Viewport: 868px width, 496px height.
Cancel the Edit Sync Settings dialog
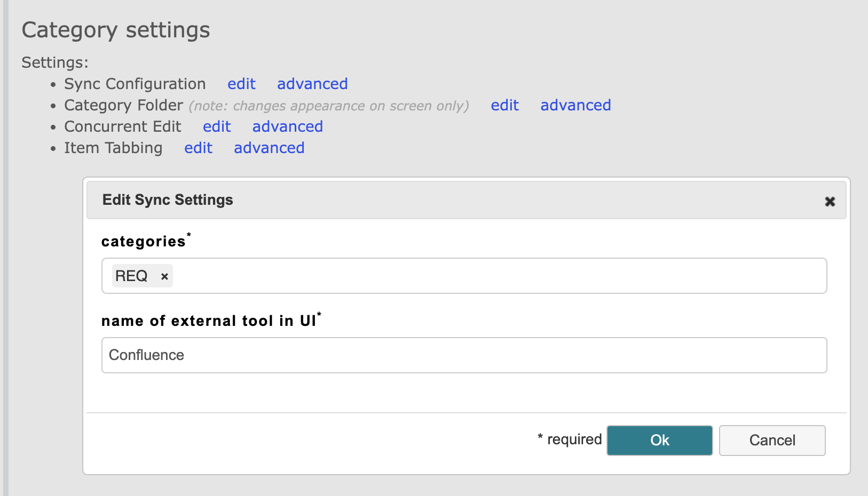click(772, 440)
